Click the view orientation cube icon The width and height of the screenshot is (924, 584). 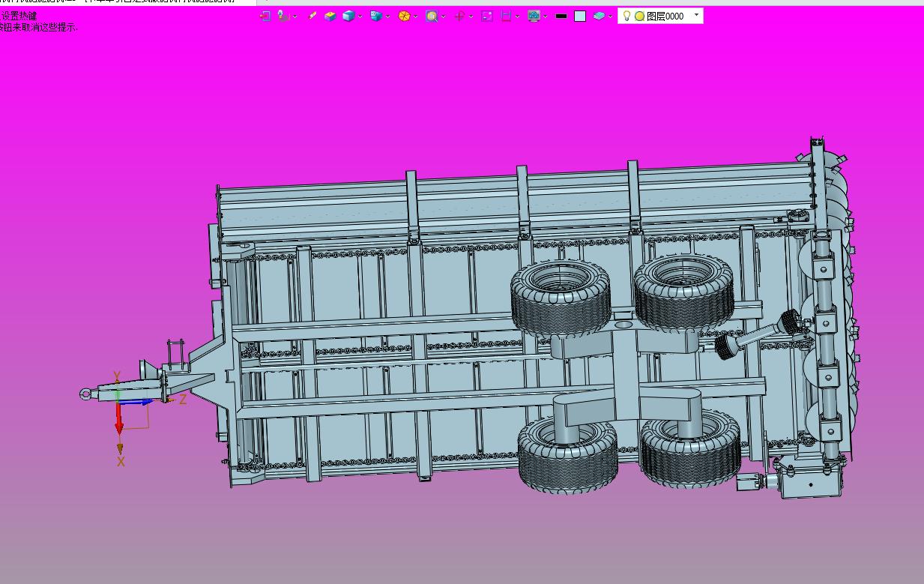(376, 16)
